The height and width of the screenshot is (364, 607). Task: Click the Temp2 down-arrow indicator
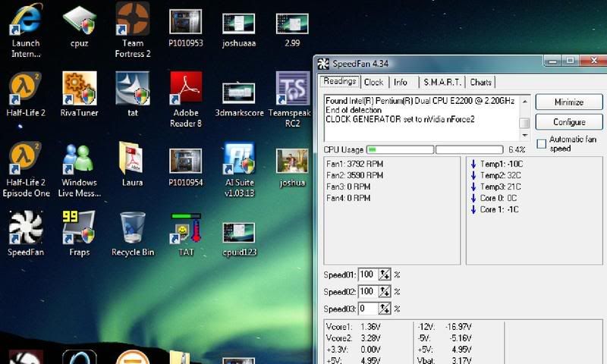pos(473,175)
